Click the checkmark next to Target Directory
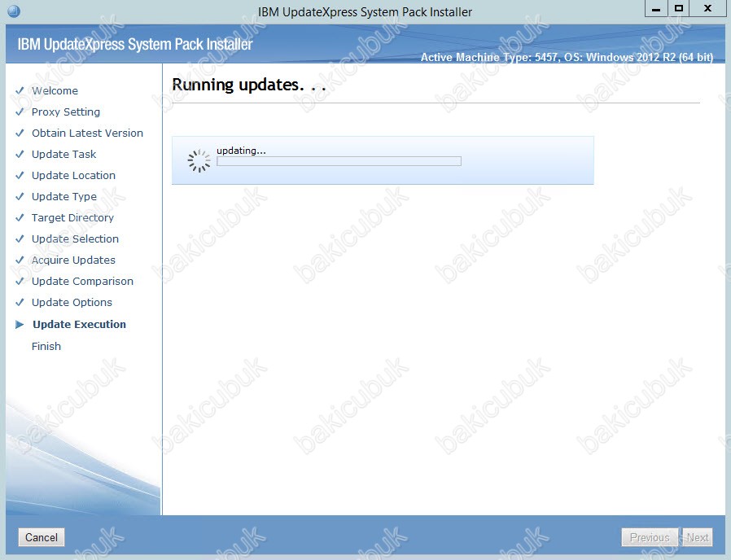The image size is (731, 560). coord(20,218)
